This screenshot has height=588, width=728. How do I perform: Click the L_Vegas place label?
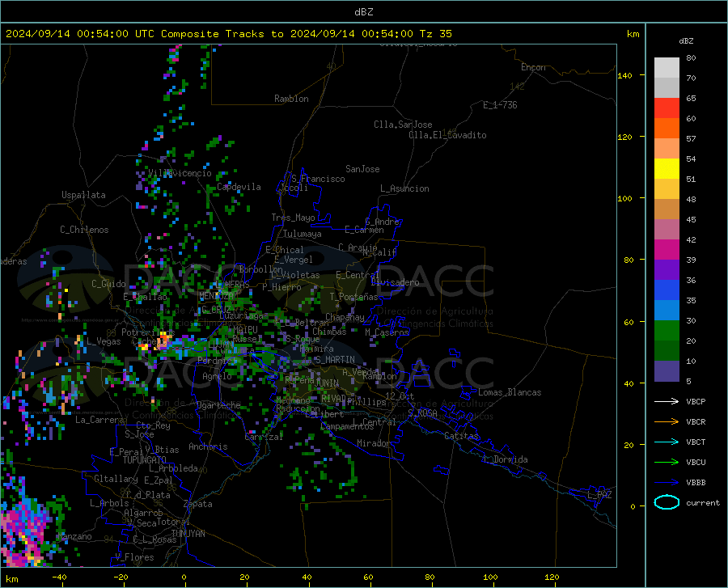point(104,341)
